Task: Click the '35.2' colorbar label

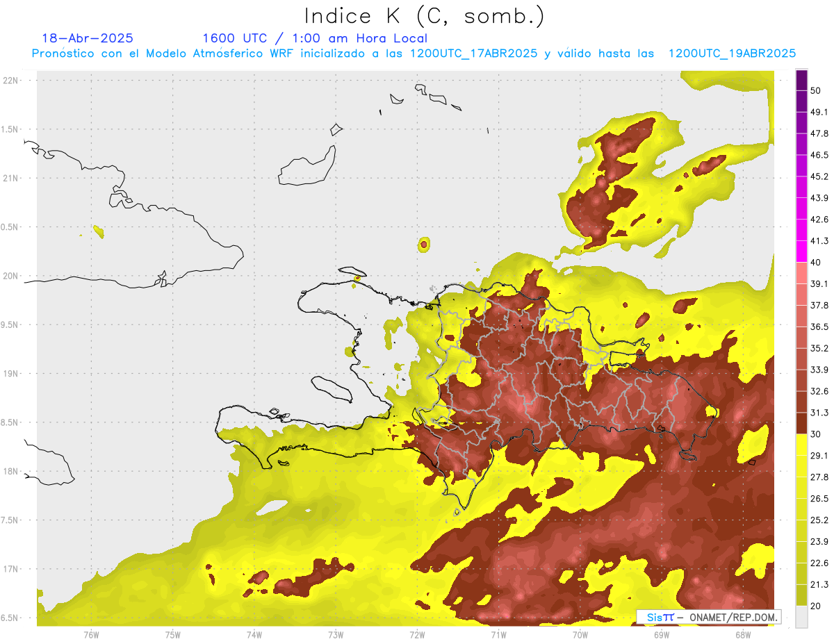Action: click(819, 348)
